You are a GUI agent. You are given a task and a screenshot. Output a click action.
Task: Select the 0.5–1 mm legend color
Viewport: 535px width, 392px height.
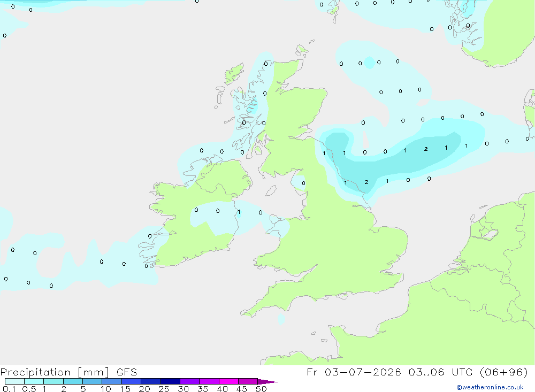click(34, 381)
